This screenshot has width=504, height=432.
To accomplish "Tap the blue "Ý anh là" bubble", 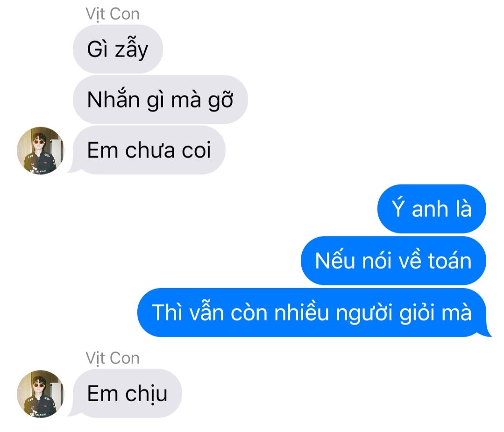I will pos(432,209).
